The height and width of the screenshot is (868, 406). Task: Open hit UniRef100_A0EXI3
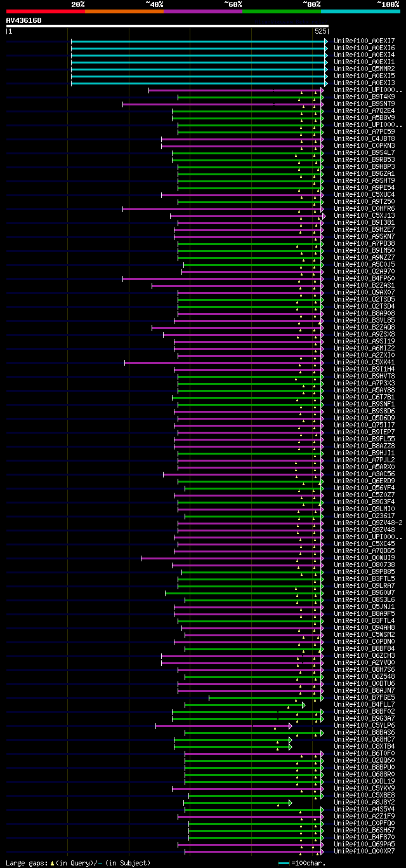(x=364, y=83)
